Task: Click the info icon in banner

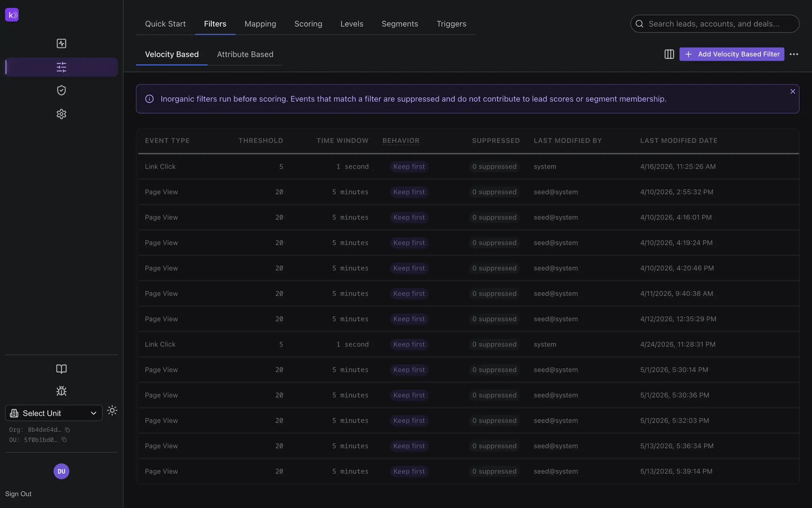Action: point(149,99)
